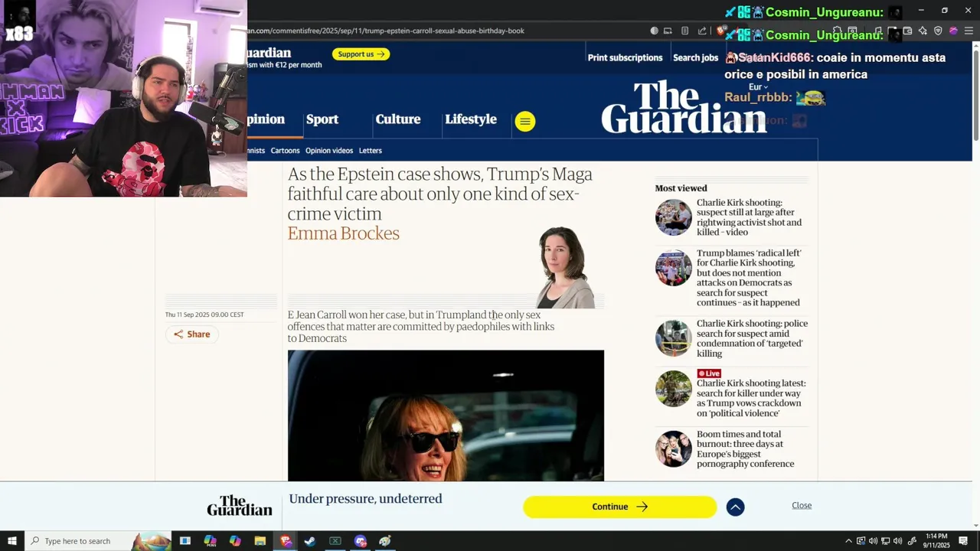The width and height of the screenshot is (980, 551).
Task: Click thumbnail beside 'police search for suspect'
Action: [674, 338]
